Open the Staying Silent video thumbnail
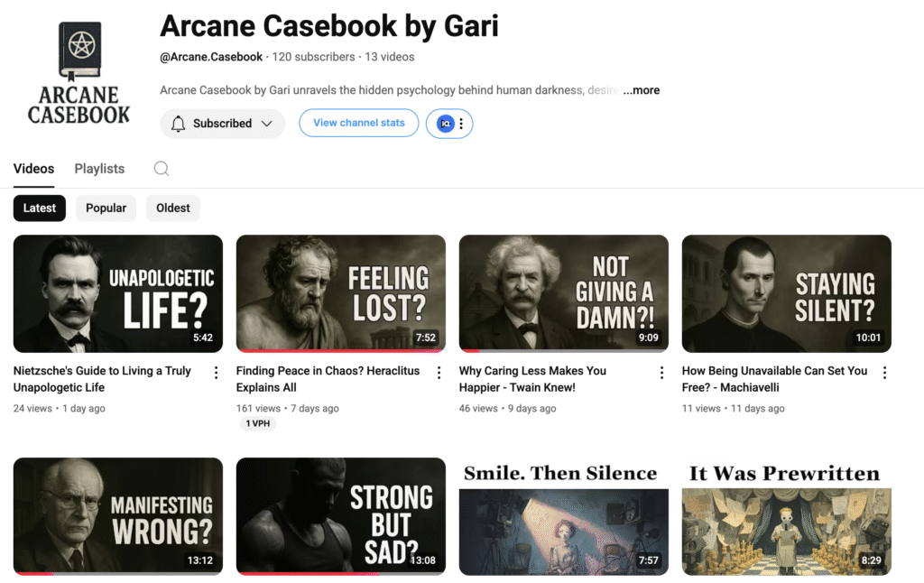 click(786, 293)
